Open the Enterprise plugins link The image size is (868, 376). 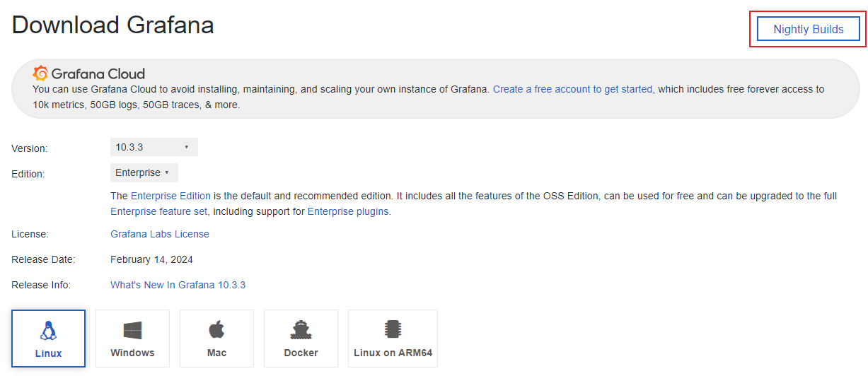pyautogui.click(x=348, y=211)
